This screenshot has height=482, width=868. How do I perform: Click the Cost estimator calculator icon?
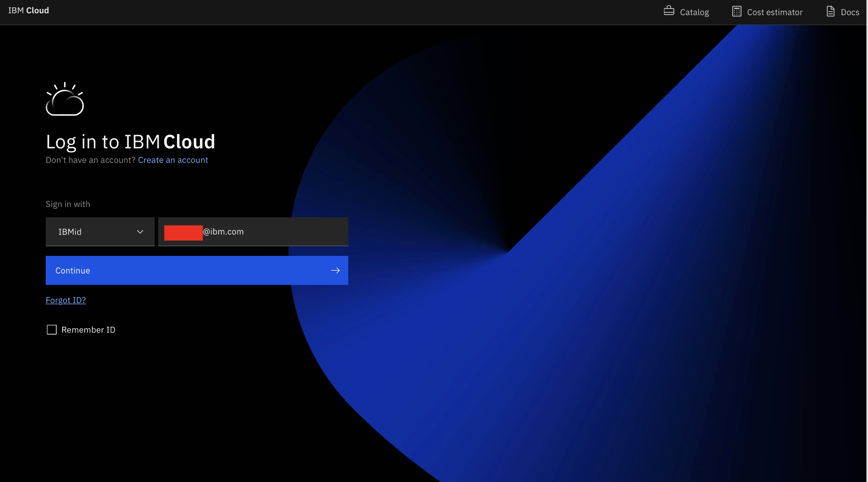pos(736,11)
